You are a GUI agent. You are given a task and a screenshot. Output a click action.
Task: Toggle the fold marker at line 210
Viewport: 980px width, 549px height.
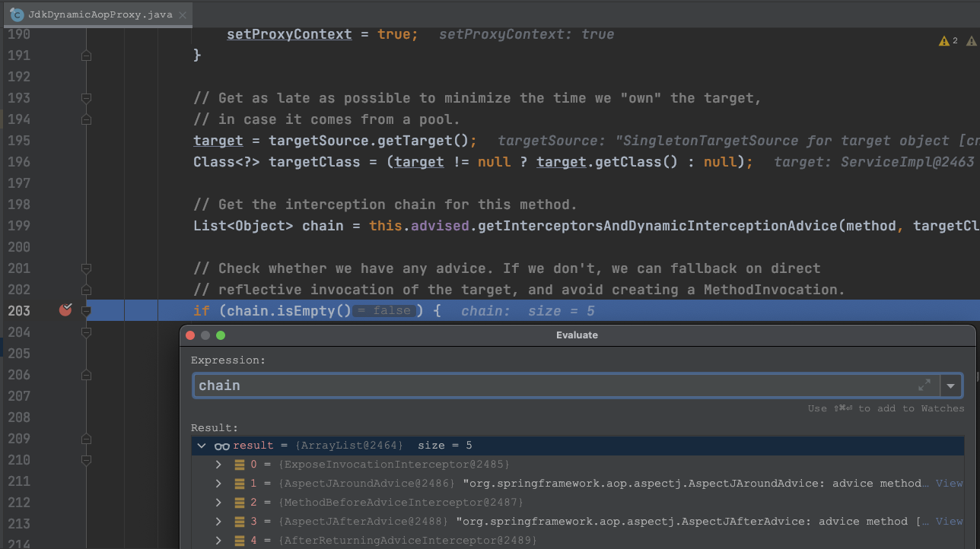[86, 460]
